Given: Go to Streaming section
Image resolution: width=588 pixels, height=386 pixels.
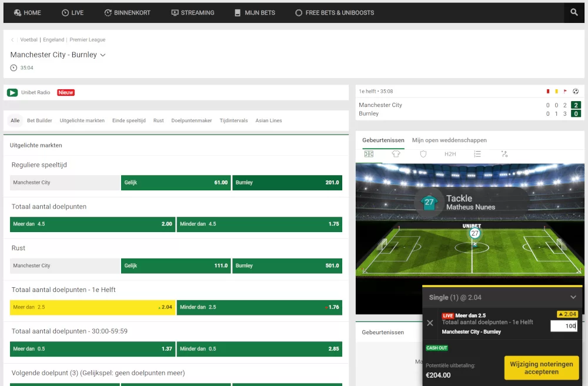Looking at the screenshot, I should coord(193,13).
